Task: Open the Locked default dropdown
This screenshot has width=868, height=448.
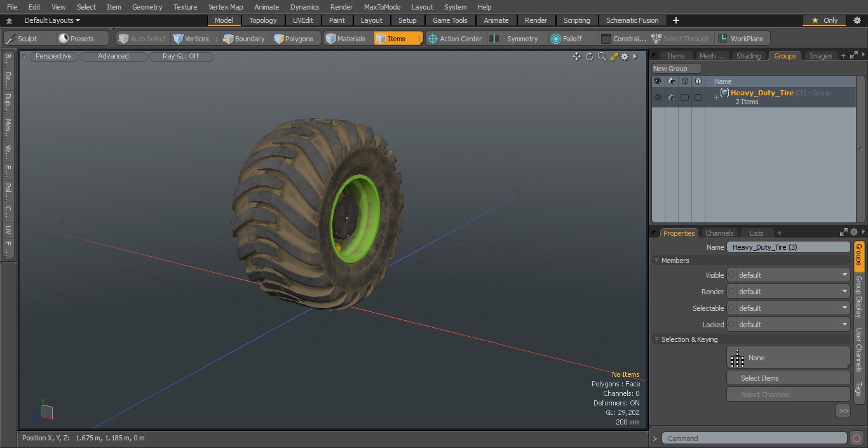Action: coord(788,325)
